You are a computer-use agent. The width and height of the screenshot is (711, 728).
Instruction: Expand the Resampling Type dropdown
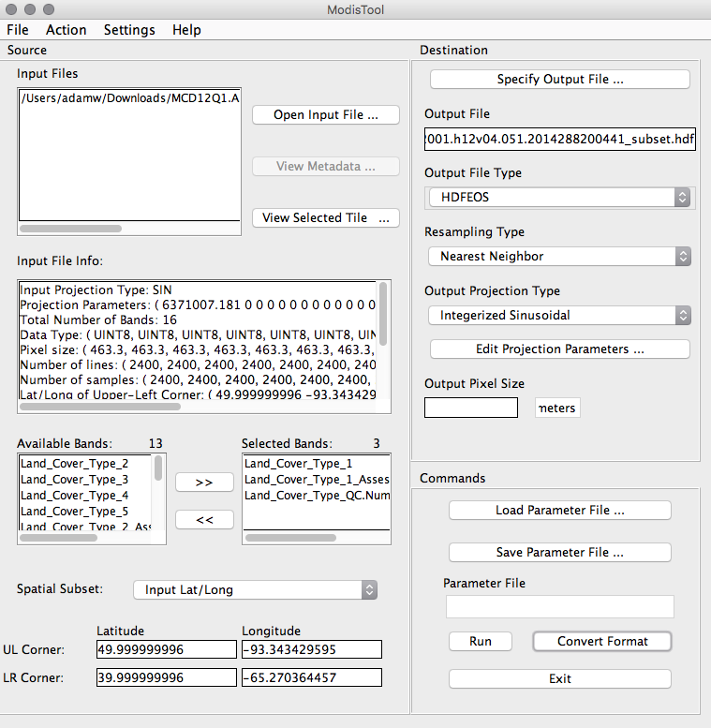tap(559, 256)
